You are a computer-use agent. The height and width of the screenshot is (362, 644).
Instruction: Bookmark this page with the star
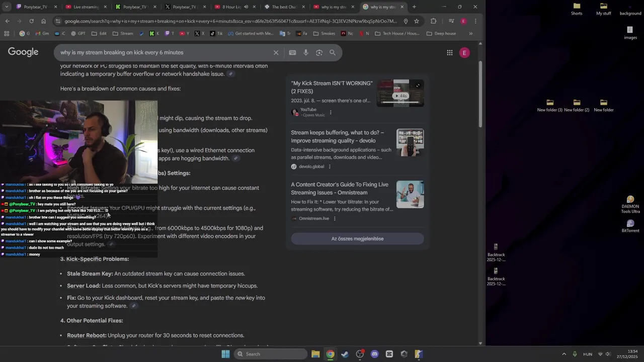[x=417, y=21]
